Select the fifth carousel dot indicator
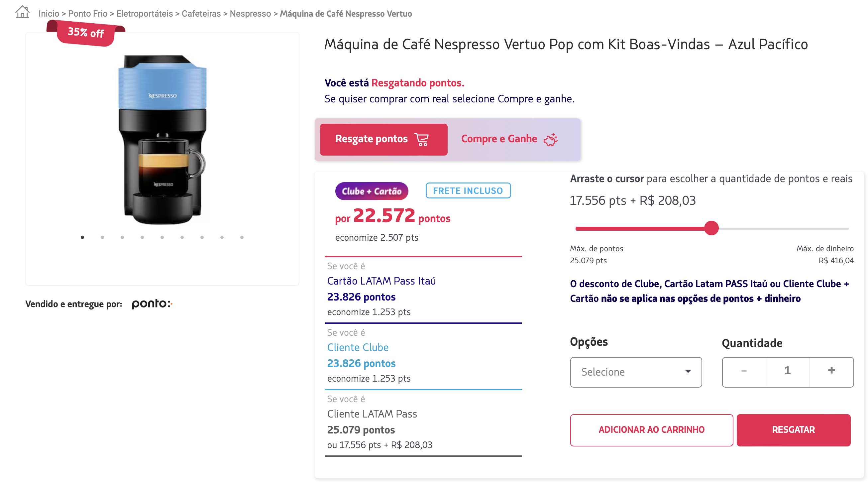This screenshot has width=868, height=482. click(162, 237)
